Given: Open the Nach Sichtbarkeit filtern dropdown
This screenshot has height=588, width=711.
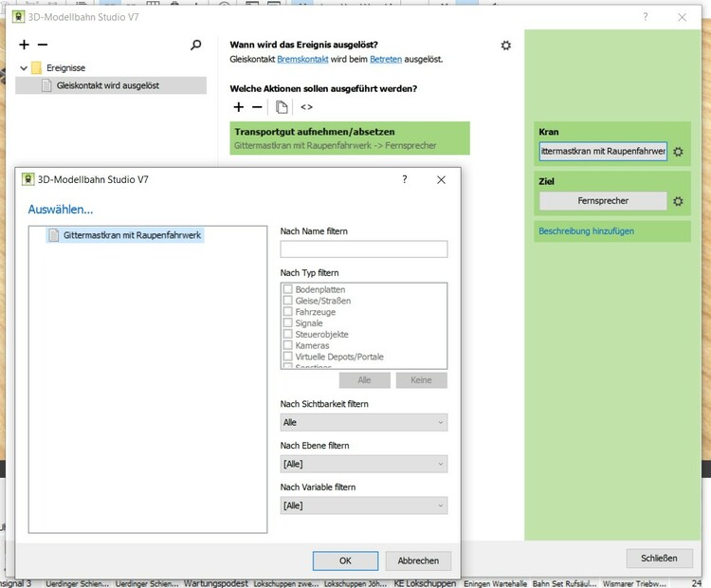Looking at the screenshot, I should pos(364,422).
